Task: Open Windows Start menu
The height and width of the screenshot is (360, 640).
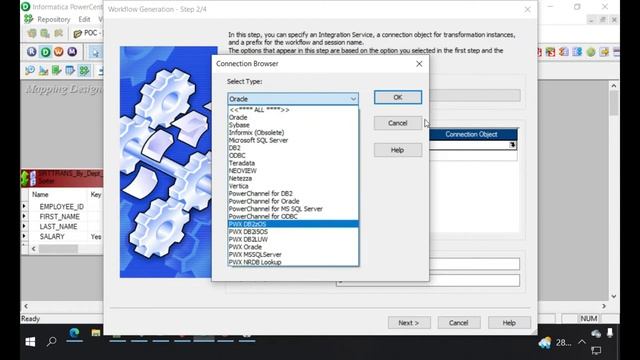Action: click(x=30, y=342)
